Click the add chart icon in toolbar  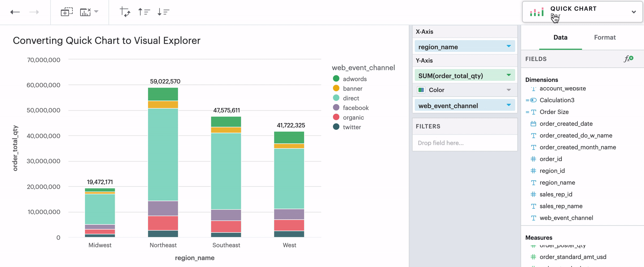click(67, 12)
